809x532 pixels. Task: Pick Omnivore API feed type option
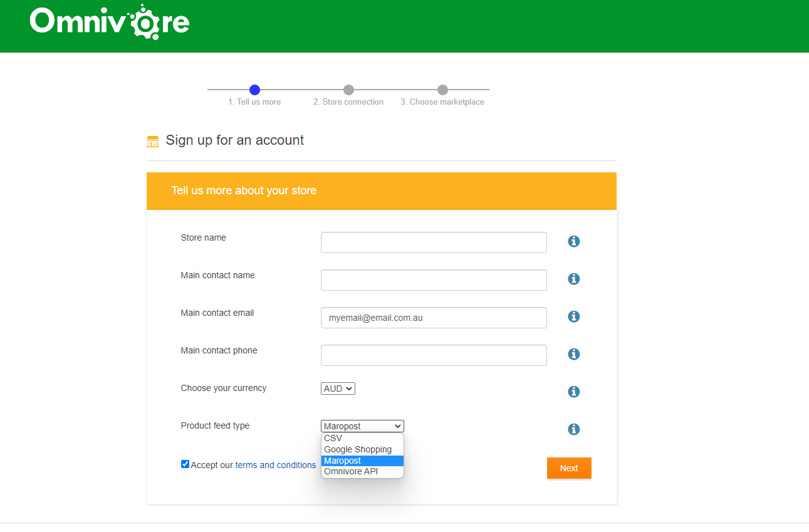pyautogui.click(x=362, y=471)
